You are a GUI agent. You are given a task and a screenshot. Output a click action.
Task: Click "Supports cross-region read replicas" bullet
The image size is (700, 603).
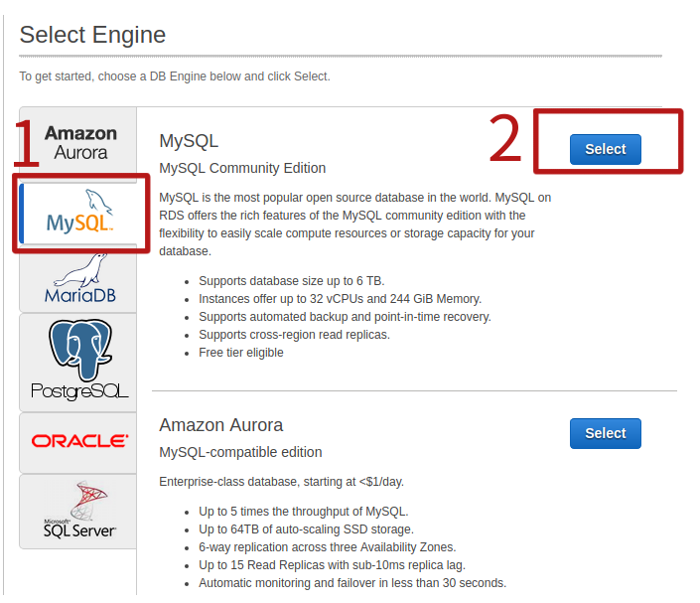click(294, 335)
